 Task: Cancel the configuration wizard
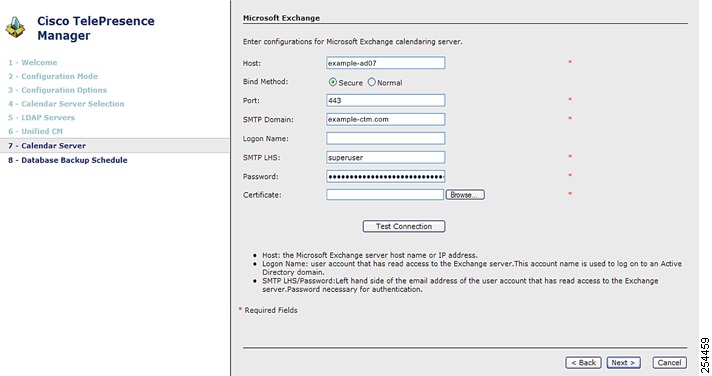(x=669, y=362)
